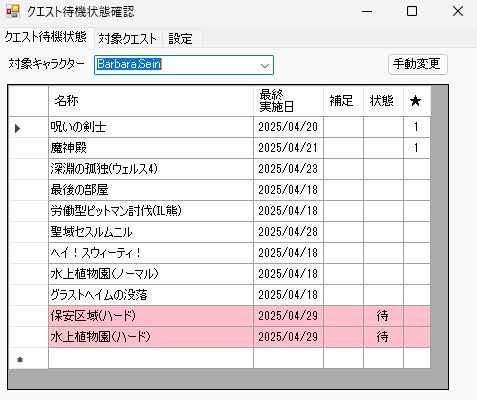Select the 水上植物園(ハード) cell
477x400 pixels.
coord(151,337)
